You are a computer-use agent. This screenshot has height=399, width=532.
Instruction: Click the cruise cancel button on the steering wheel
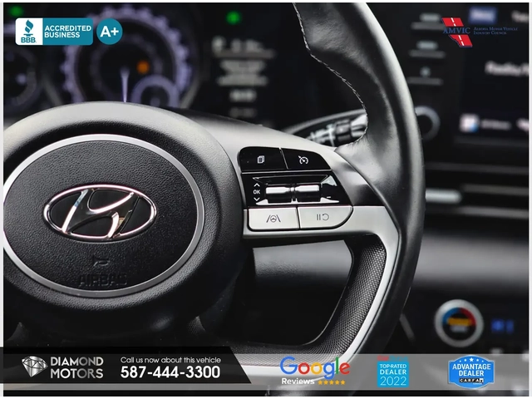click(x=324, y=216)
